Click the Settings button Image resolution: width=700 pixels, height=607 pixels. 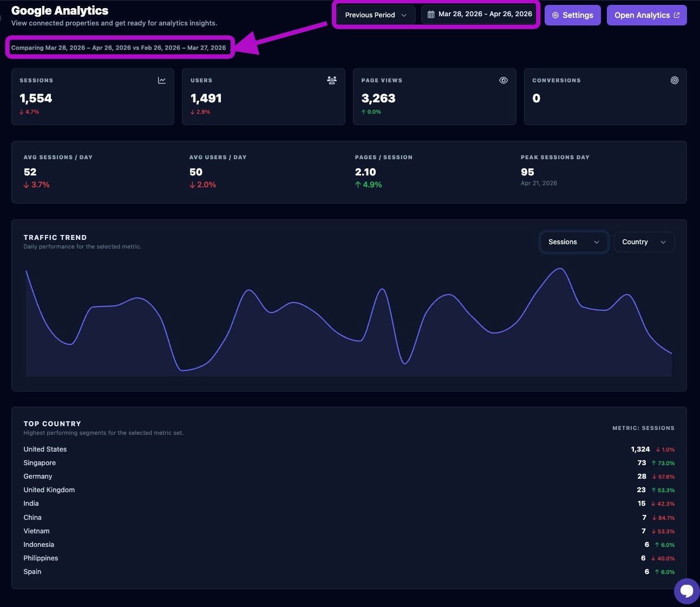573,15
